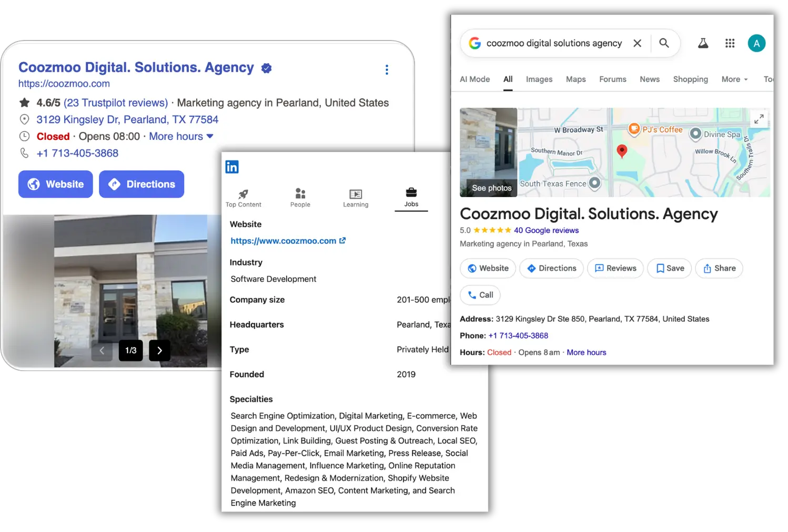Click the 2019 founded year value
The height and width of the screenshot is (532, 788).
click(406, 375)
